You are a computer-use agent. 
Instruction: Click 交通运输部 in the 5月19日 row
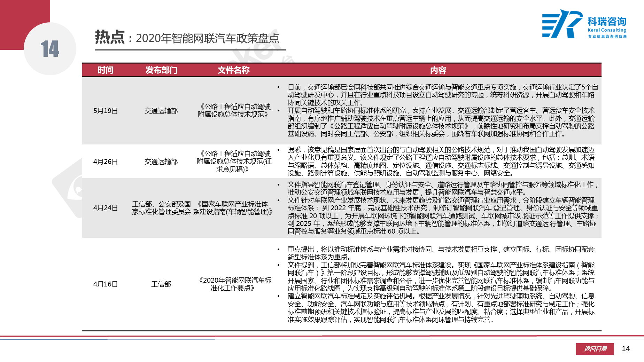tap(161, 111)
